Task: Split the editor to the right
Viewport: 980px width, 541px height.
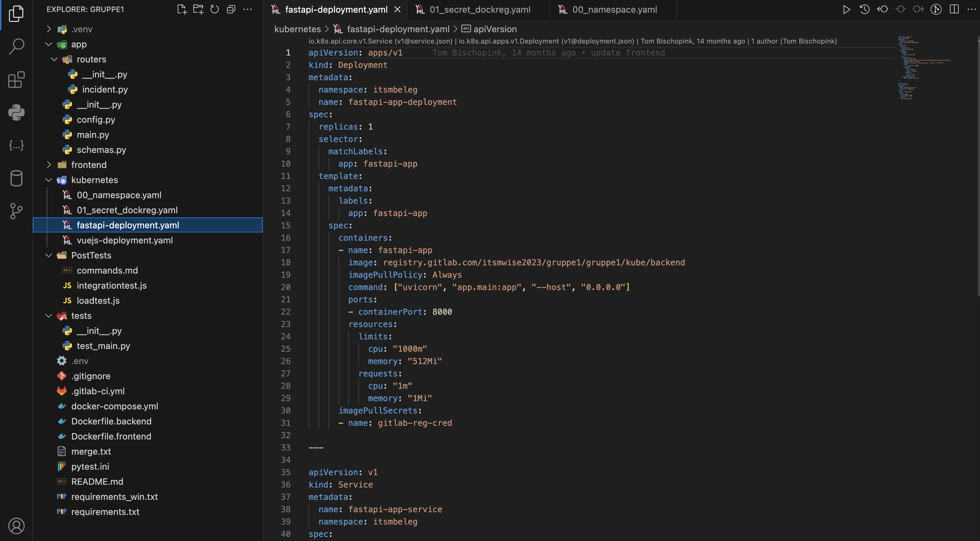Action: coord(954,10)
